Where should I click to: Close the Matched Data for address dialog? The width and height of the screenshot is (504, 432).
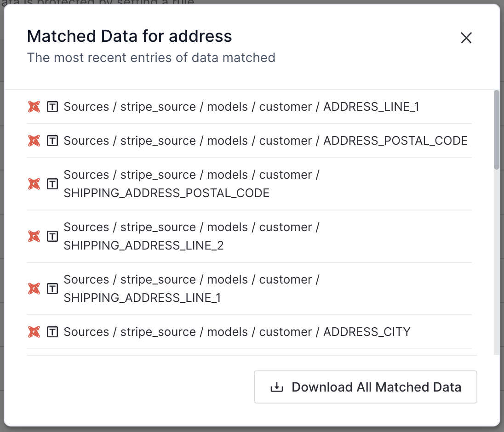click(x=466, y=38)
